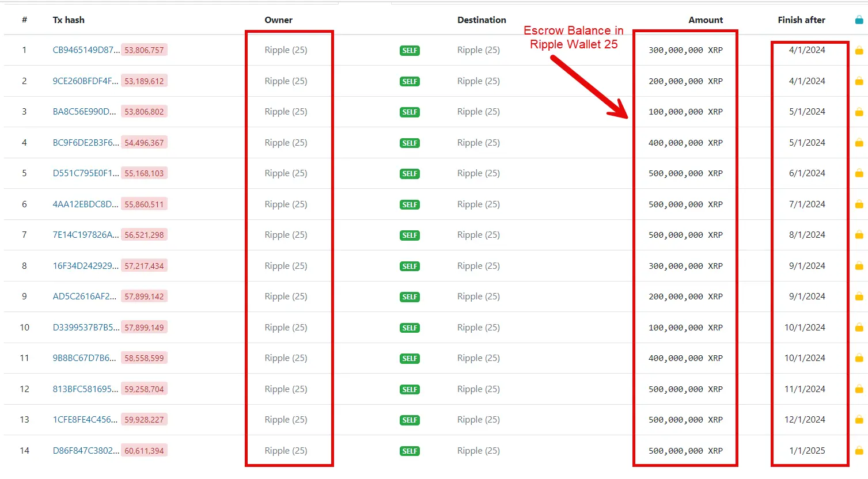
Task: Open transaction 7E14C197826A link
Action: point(86,235)
